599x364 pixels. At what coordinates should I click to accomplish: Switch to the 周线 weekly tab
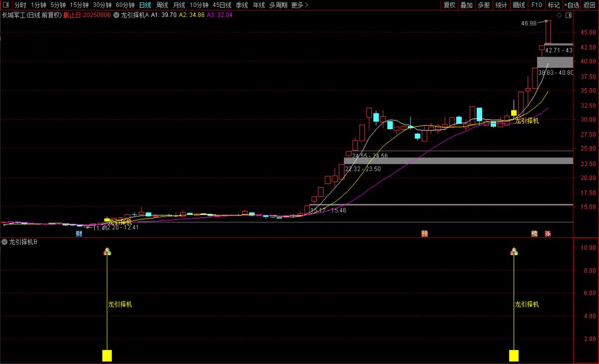(162, 5)
